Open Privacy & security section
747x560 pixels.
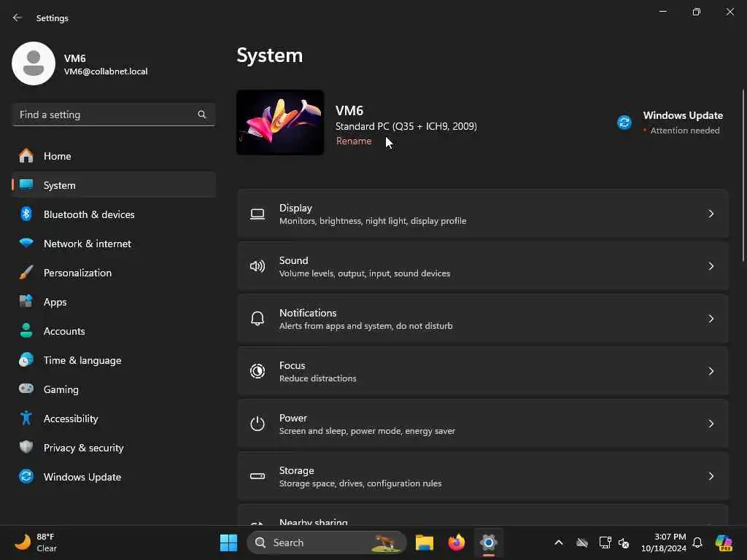point(114,448)
